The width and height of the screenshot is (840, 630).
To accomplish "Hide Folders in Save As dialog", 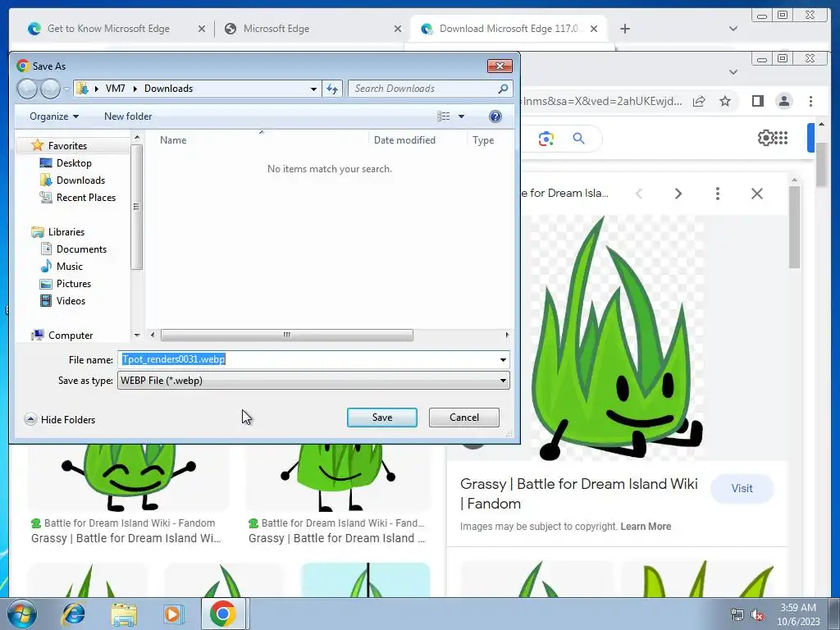I will tap(60, 419).
